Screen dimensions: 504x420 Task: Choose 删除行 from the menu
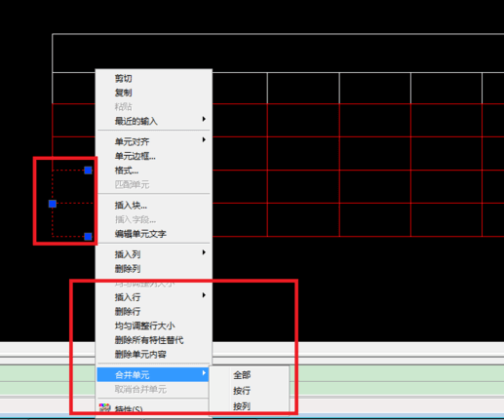tap(128, 312)
